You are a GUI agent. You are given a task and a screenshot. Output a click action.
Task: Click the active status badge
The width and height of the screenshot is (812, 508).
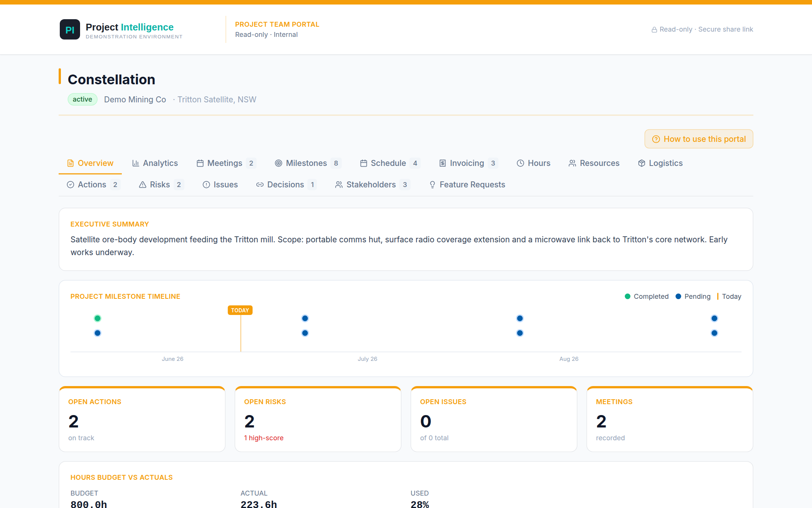tap(82, 99)
